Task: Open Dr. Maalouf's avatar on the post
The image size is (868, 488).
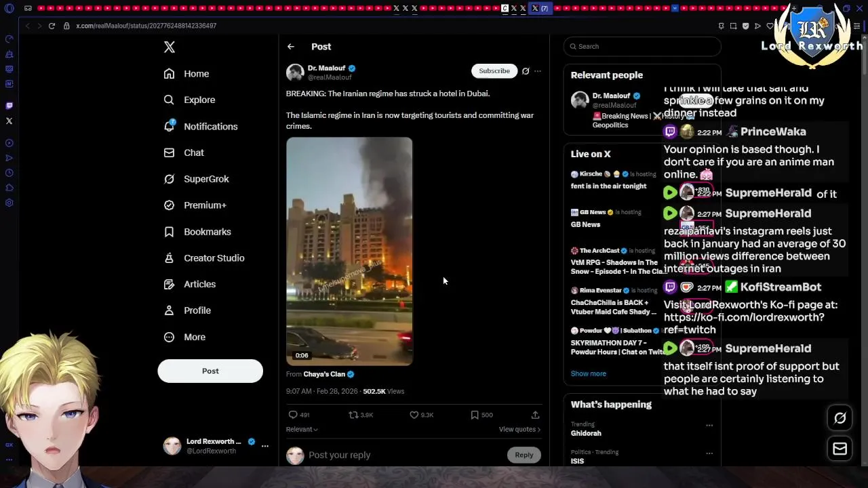Action: pyautogui.click(x=295, y=73)
